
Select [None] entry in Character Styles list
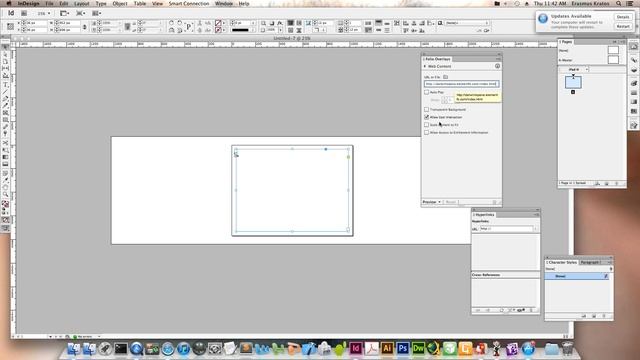[x=577, y=276]
